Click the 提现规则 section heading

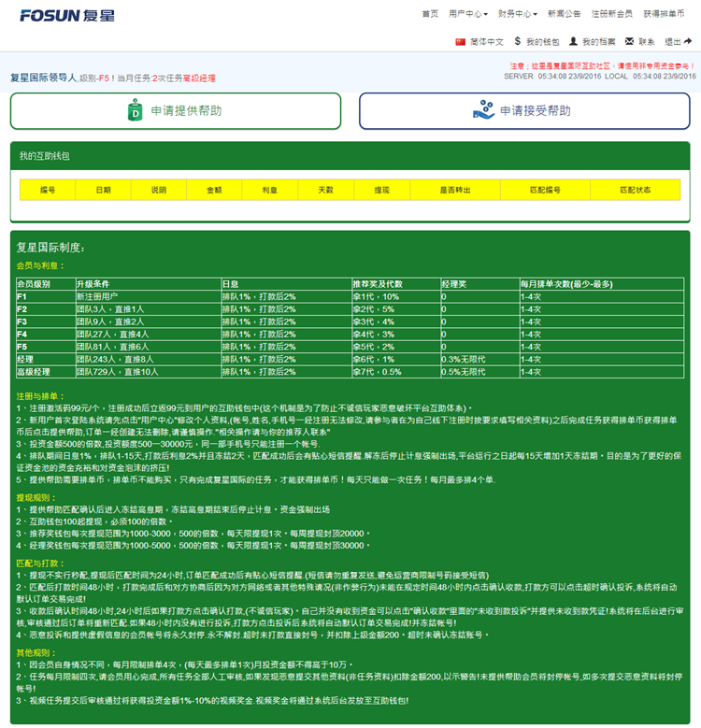pyautogui.click(x=36, y=498)
